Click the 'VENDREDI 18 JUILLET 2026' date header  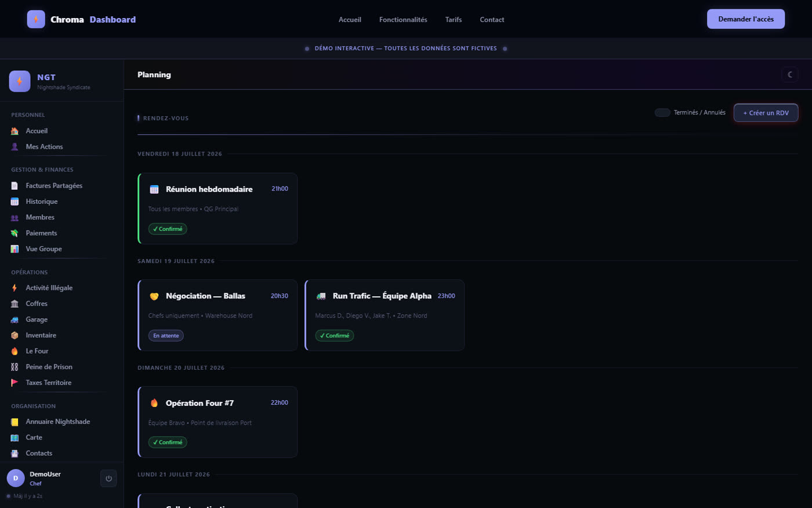[180, 154]
